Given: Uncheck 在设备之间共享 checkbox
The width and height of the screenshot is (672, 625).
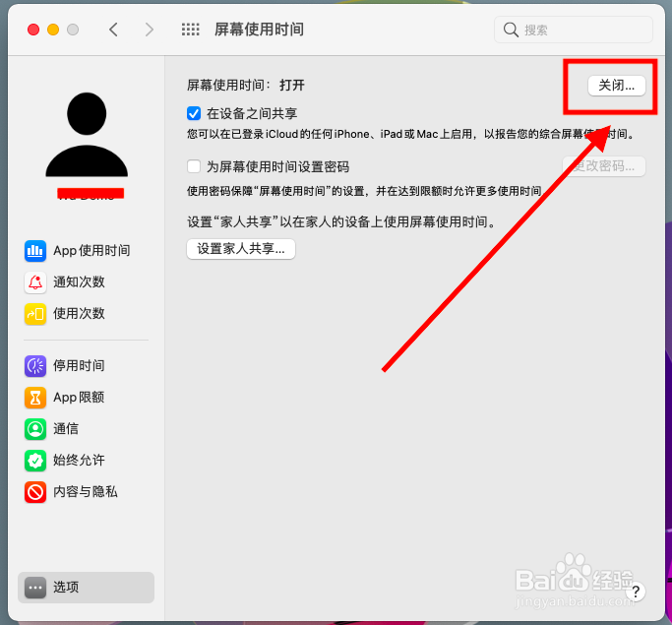Looking at the screenshot, I should pyautogui.click(x=194, y=113).
